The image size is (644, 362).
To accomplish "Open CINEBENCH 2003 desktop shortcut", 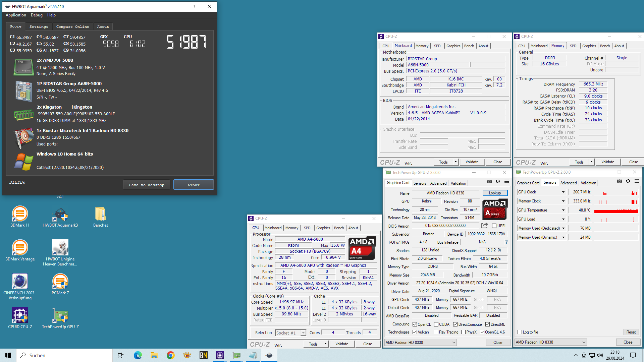I will (x=20, y=287).
